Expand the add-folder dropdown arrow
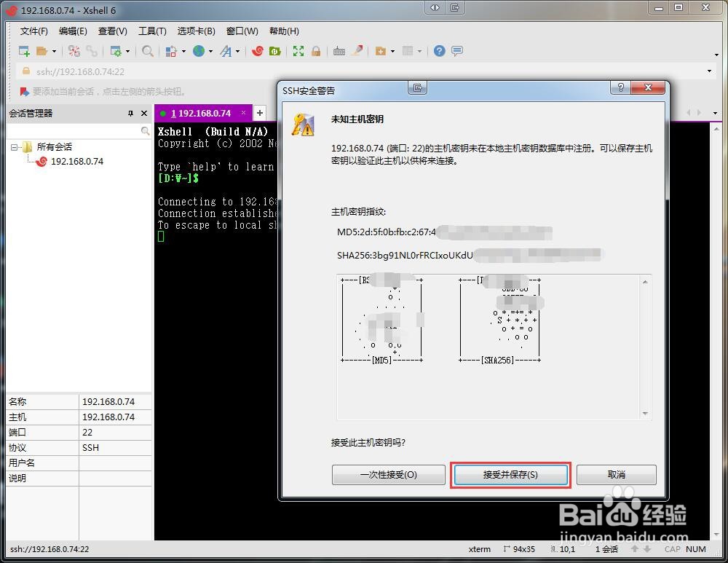Image resolution: width=728 pixels, height=563 pixels. (x=393, y=51)
